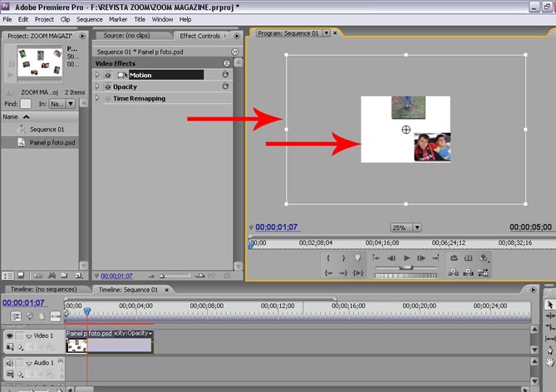Click the Step Forward frame button
The image size is (556, 392).
pos(421,258)
